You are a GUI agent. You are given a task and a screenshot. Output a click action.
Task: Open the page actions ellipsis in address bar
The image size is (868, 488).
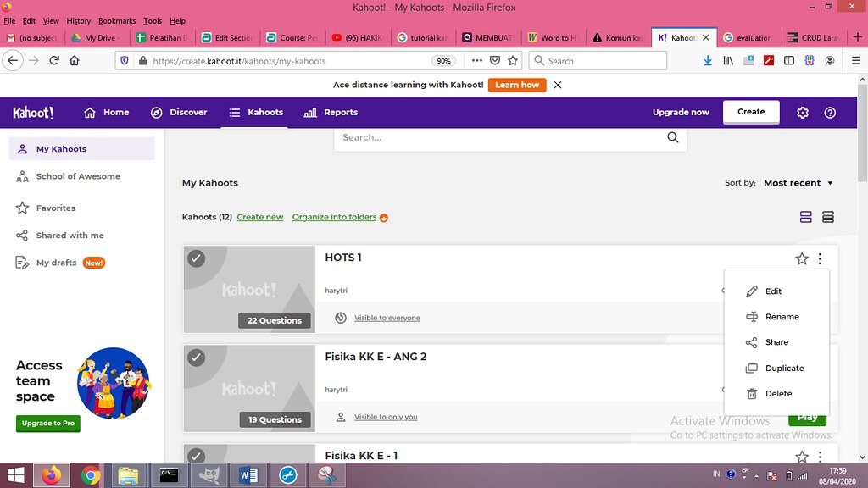coord(476,61)
